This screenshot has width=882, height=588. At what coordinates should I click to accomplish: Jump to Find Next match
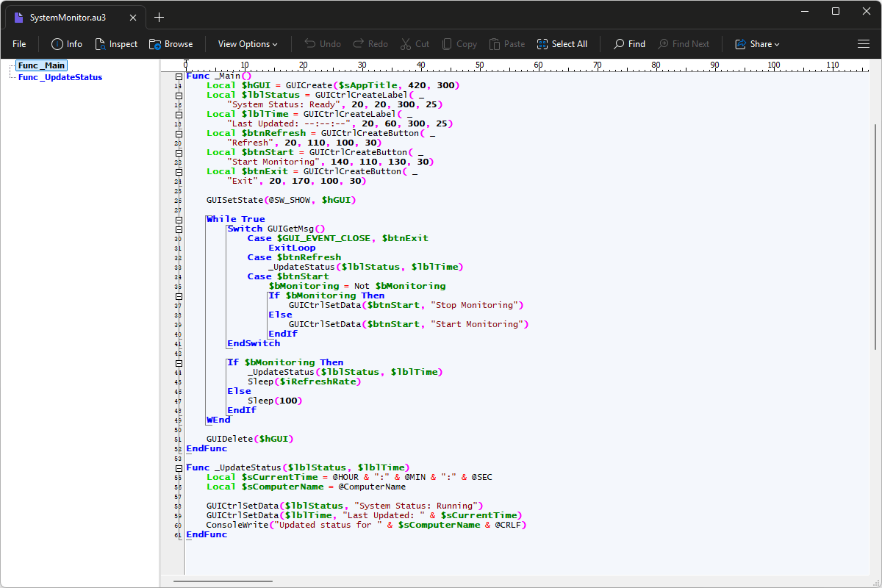pos(684,44)
